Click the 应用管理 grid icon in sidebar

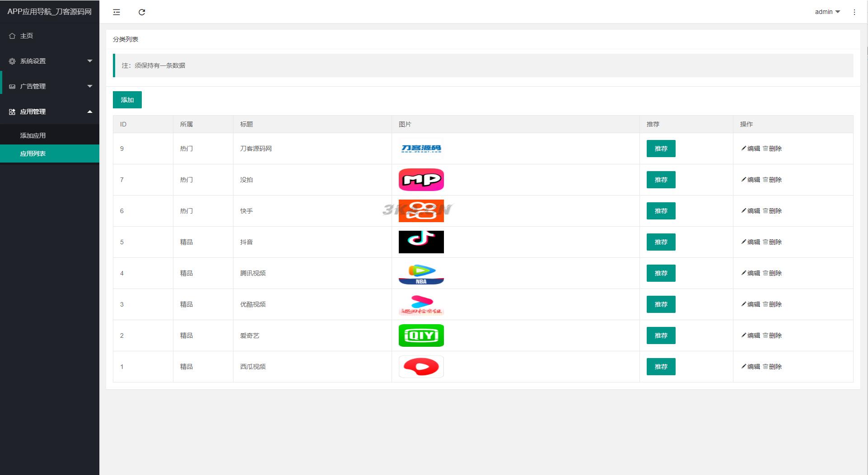pos(12,112)
